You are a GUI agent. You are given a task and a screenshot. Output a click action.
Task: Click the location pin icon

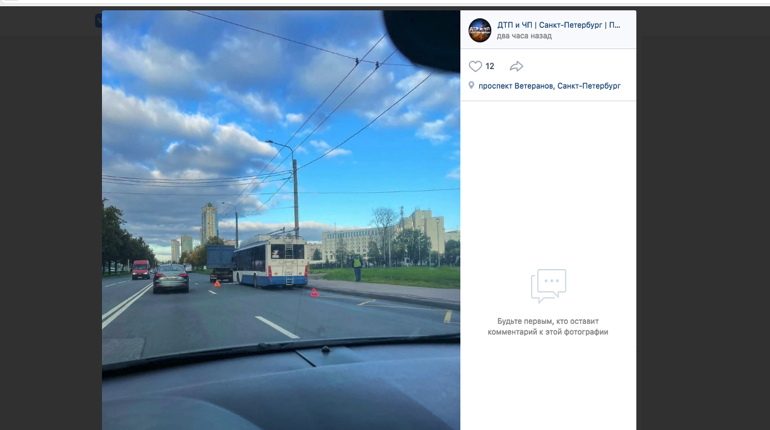[471, 85]
